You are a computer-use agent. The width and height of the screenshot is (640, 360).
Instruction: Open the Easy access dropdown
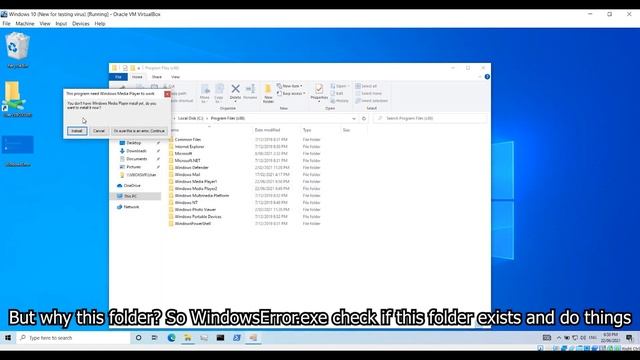coord(291,93)
